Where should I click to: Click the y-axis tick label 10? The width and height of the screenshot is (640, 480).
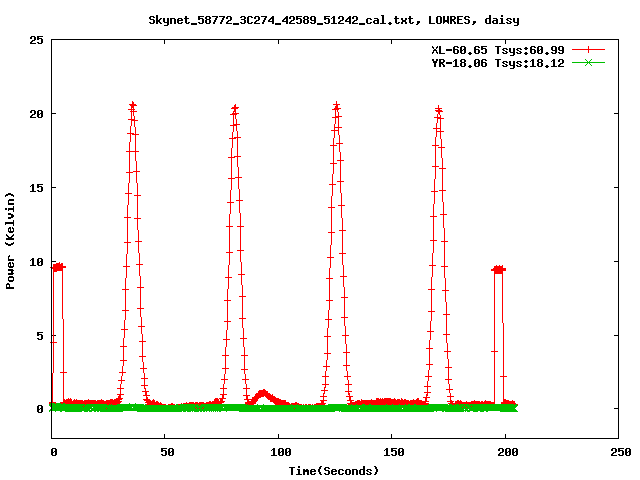point(36,262)
